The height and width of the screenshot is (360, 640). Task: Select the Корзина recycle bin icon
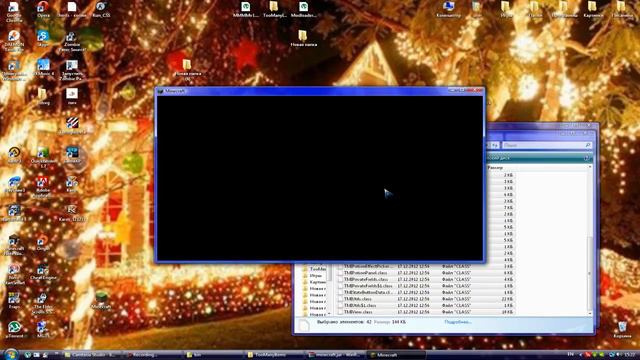(622, 330)
